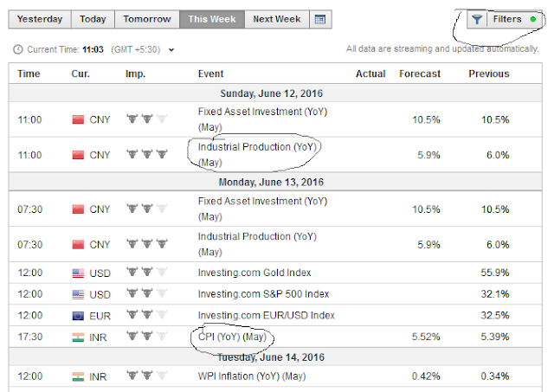
Task: Open the calendar date picker icon
Action: [320, 19]
